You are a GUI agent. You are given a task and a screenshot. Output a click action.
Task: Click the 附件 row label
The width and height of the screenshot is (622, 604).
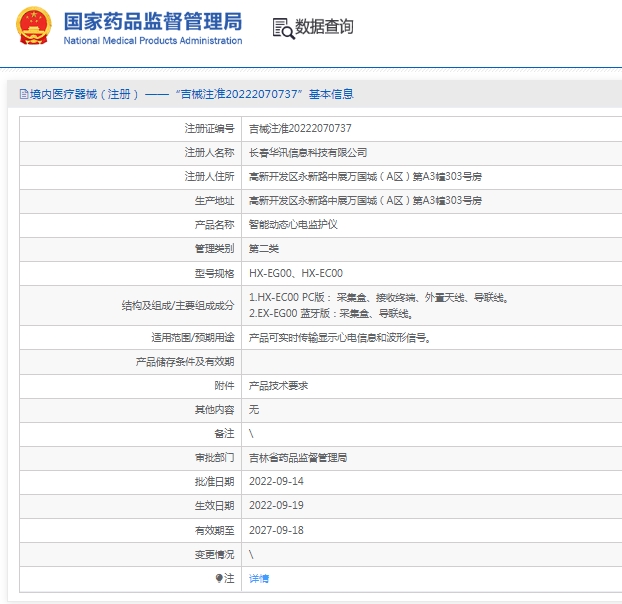pos(224,386)
